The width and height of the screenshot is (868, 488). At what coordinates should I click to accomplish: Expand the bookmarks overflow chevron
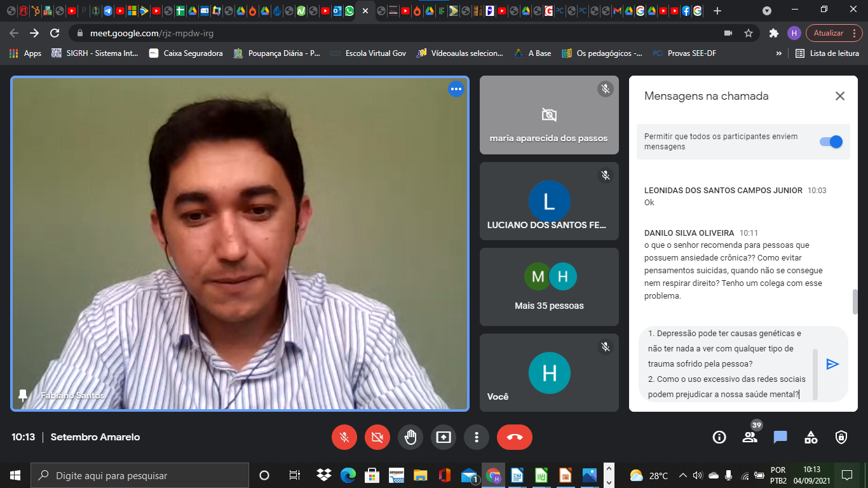click(778, 53)
